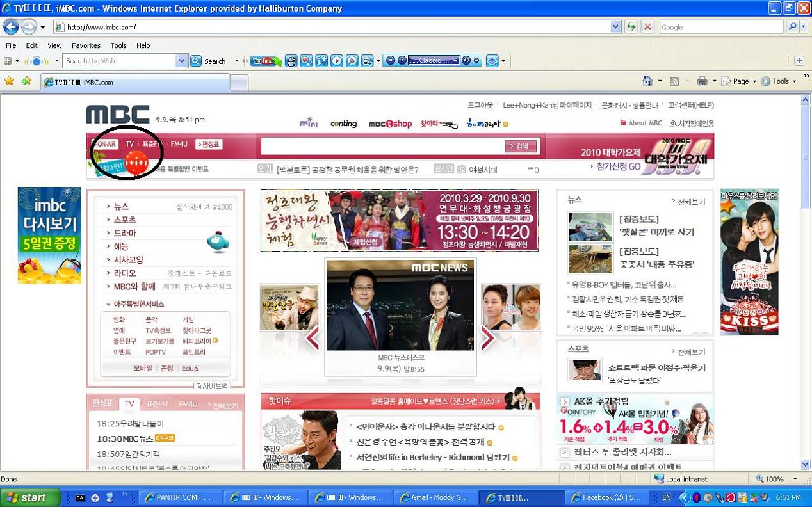The image size is (812, 507).
Task: Click the 검색 search button
Action: coord(521,146)
